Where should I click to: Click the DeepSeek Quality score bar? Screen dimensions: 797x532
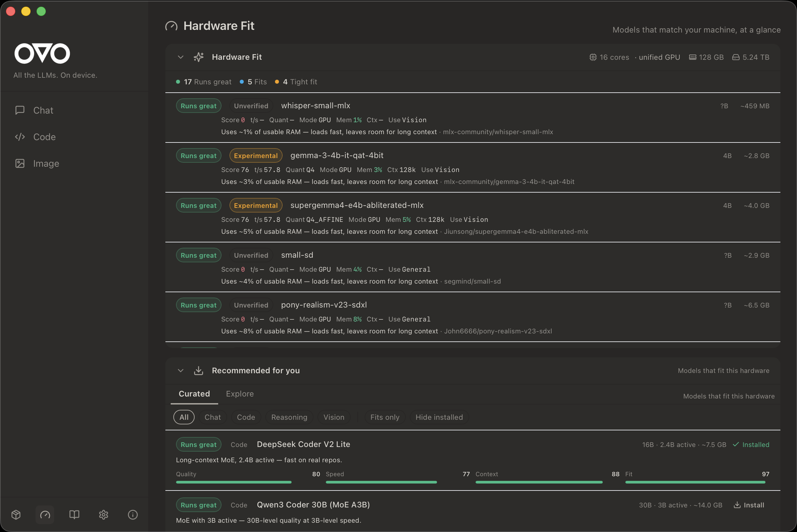[233, 482]
